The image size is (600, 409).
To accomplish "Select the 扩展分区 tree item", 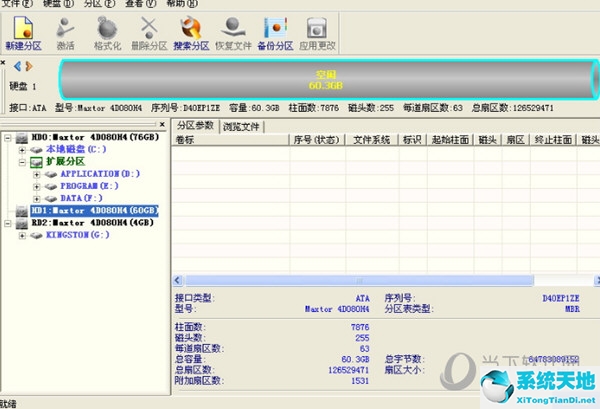I will click(65, 161).
